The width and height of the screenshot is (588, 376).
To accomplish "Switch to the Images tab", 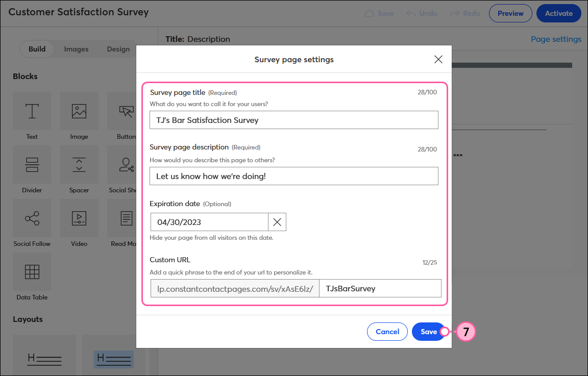I will tap(76, 49).
